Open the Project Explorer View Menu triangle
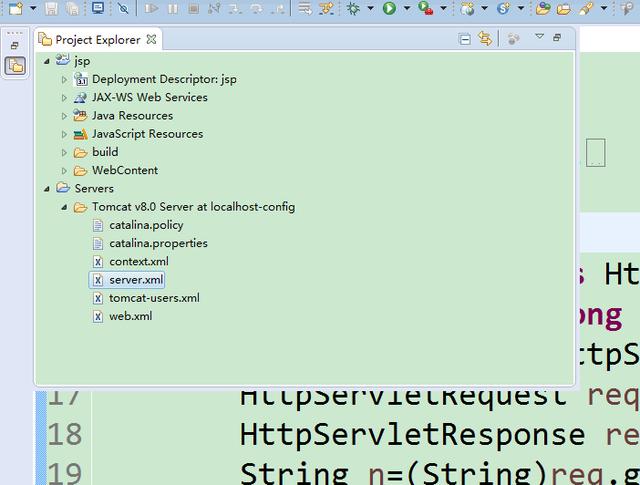This screenshot has height=485, width=640. pyautogui.click(x=539, y=37)
